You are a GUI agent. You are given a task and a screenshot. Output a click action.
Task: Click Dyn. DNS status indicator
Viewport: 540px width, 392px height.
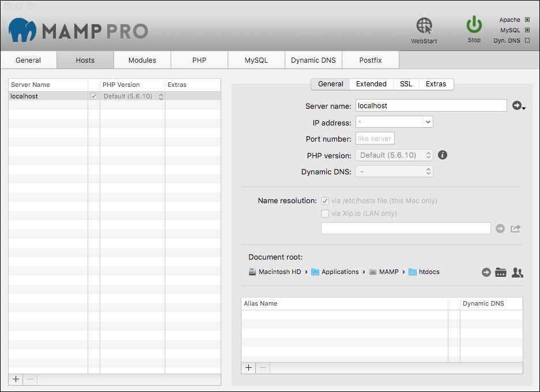527,40
